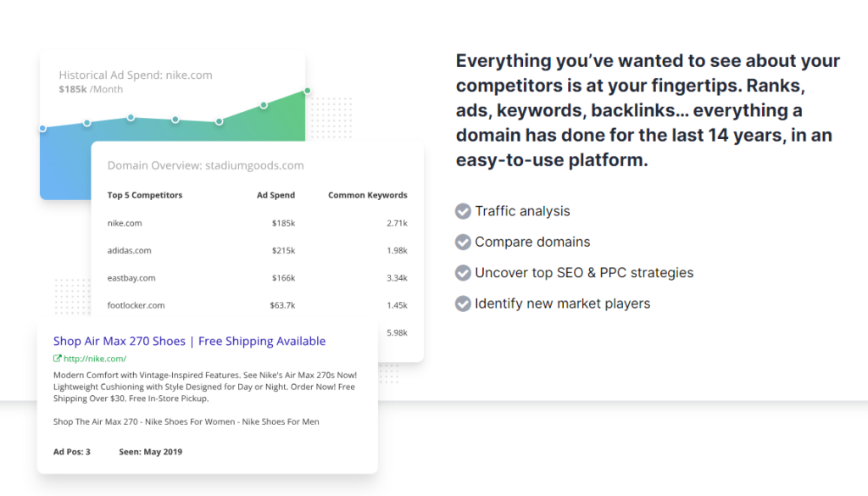
Task: Click the Seen: May 2019 label
Action: coord(150,452)
